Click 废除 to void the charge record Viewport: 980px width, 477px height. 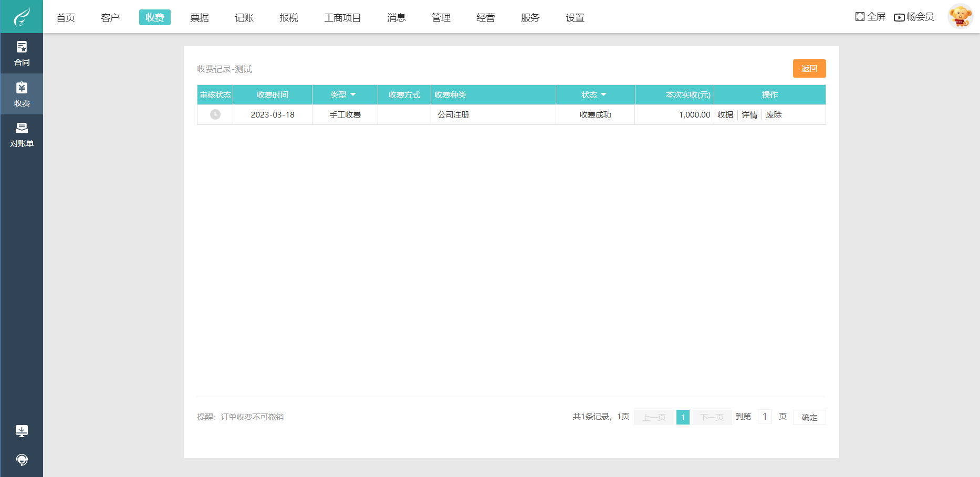774,114
